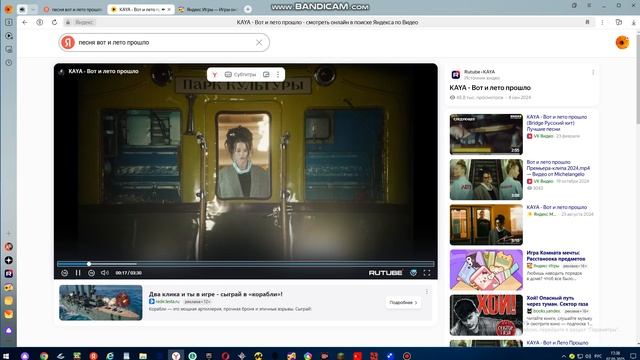Image resolution: width=640 pixels, height=360 pixels.
Task: Open the sidebar screenshot/screen icon
Action: 9,49
